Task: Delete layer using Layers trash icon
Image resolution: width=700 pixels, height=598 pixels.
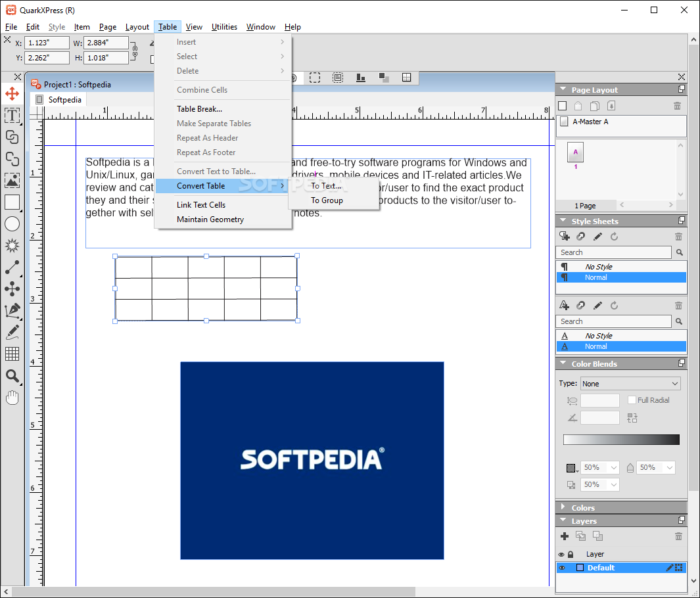Action: (x=678, y=536)
